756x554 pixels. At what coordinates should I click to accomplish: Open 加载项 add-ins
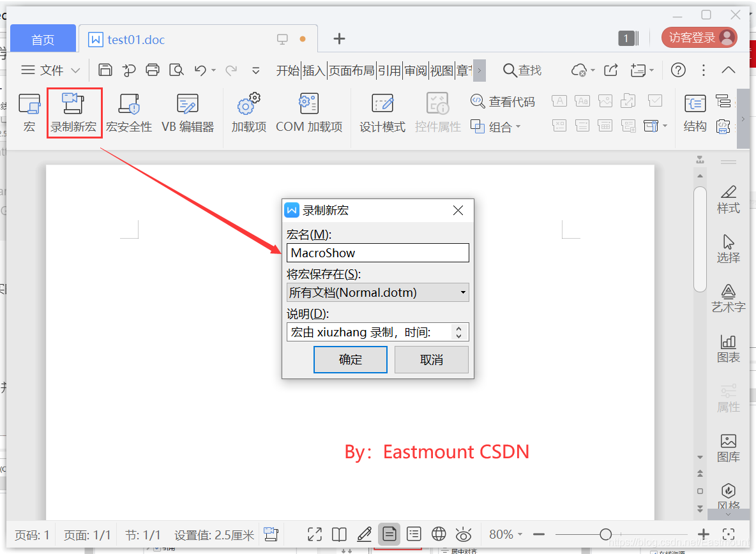coord(249,113)
